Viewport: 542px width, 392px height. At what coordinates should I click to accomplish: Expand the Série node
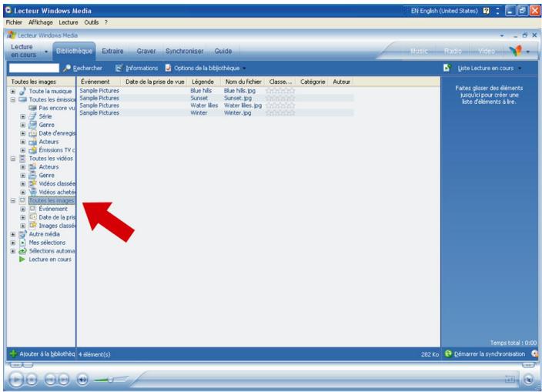tap(23, 116)
